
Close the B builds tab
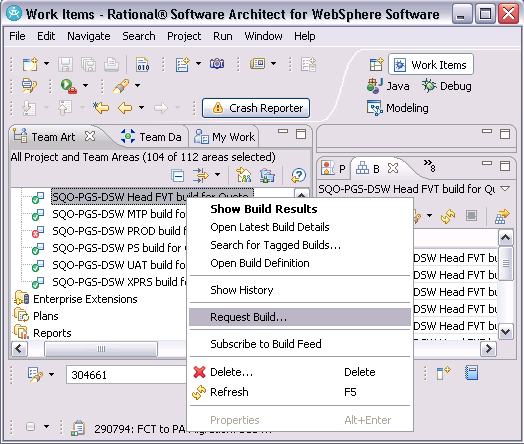pos(393,168)
